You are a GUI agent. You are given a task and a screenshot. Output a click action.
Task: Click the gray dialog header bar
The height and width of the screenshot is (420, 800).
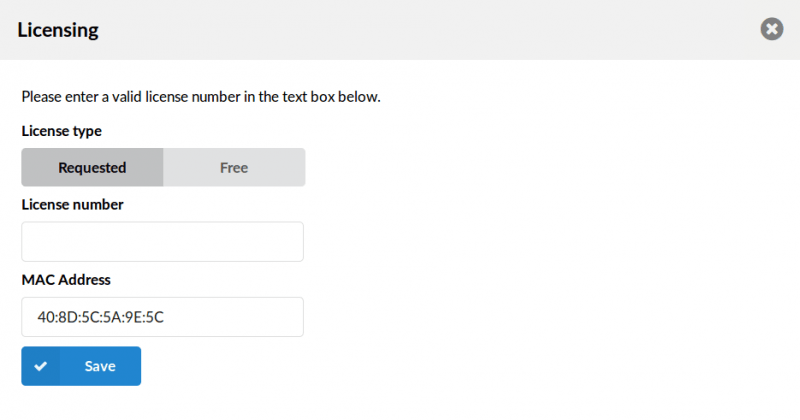click(x=400, y=30)
